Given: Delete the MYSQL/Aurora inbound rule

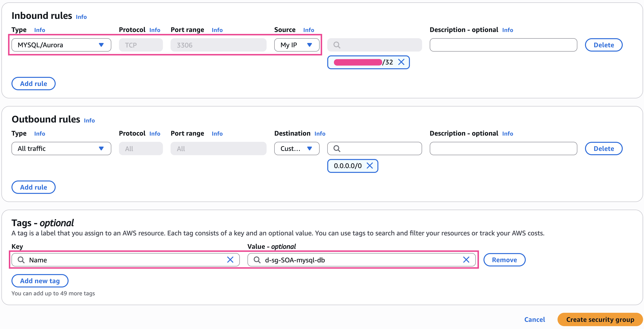Looking at the screenshot, I should click(x=603, y=45).
